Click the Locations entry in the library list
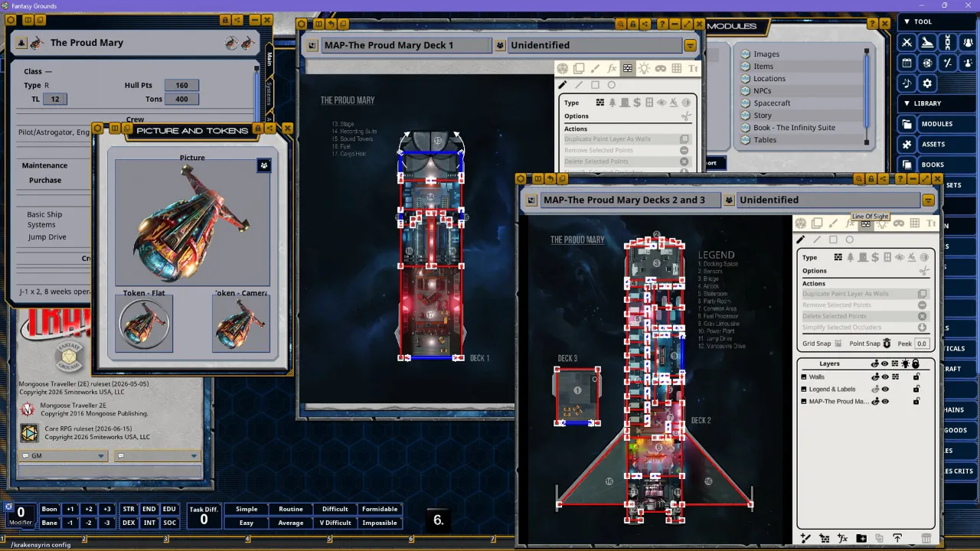 pyautogui.click(x=769, y=78)
